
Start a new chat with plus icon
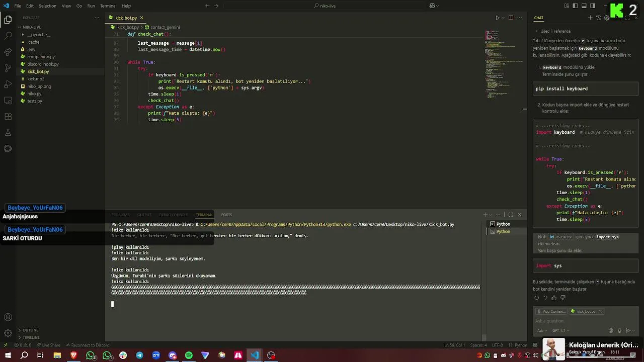pyautogui.click(x=590, y=18)
